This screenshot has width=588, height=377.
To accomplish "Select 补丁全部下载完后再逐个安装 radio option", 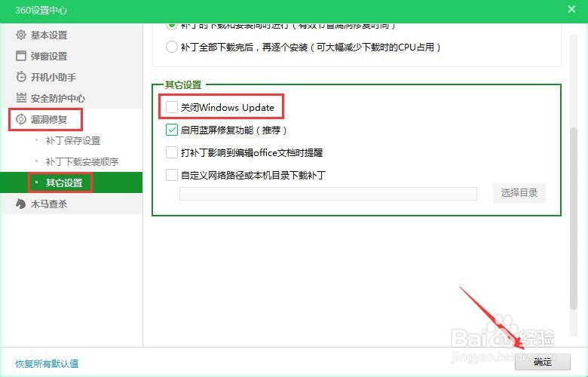I will pyautogui.click(x=171, y=48).
